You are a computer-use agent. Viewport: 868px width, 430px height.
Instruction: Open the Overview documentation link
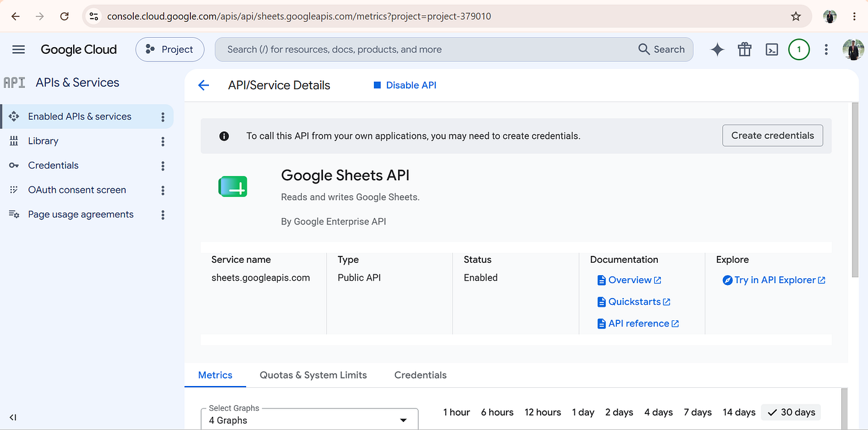[629, 280]
